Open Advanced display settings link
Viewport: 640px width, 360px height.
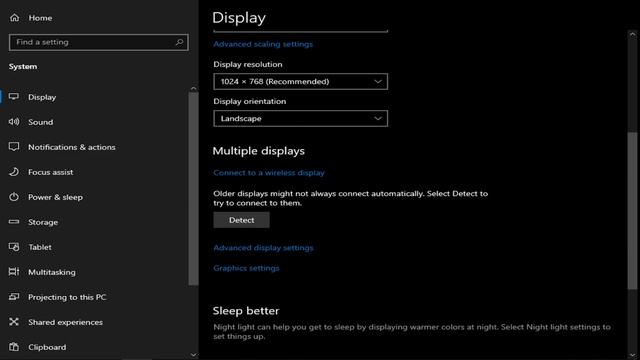coord(263,248)
